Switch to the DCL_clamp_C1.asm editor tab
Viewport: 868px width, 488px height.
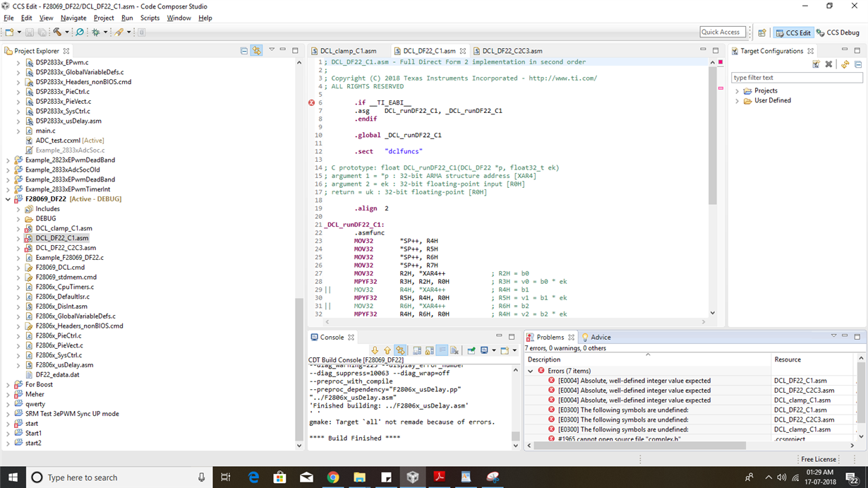344,51
